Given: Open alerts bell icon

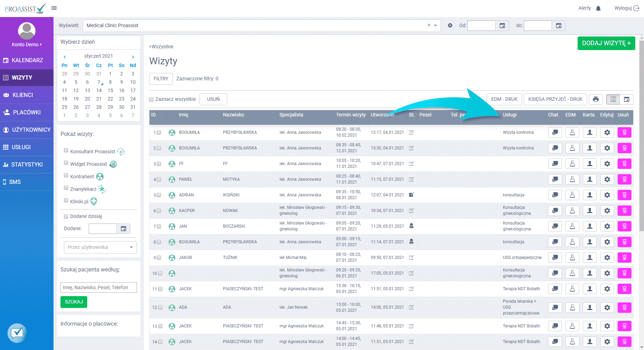Looking at the screenshot, I should (598, 8).
